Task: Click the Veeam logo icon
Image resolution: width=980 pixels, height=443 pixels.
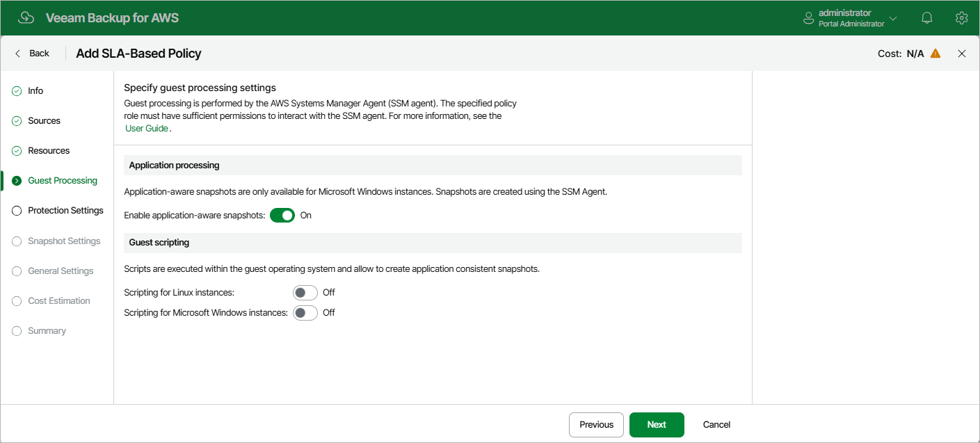Action: (26, 17)
